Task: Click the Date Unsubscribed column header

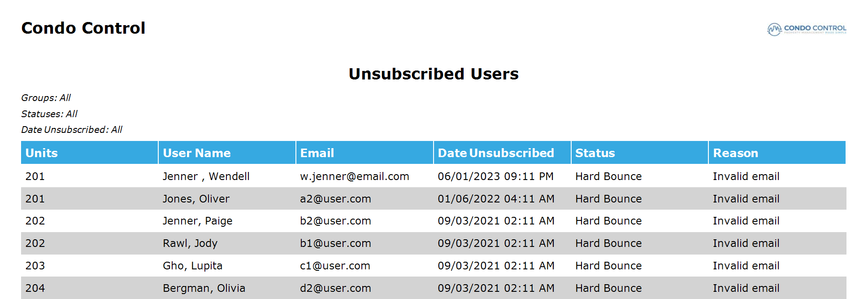Action: tap(502, 153)
